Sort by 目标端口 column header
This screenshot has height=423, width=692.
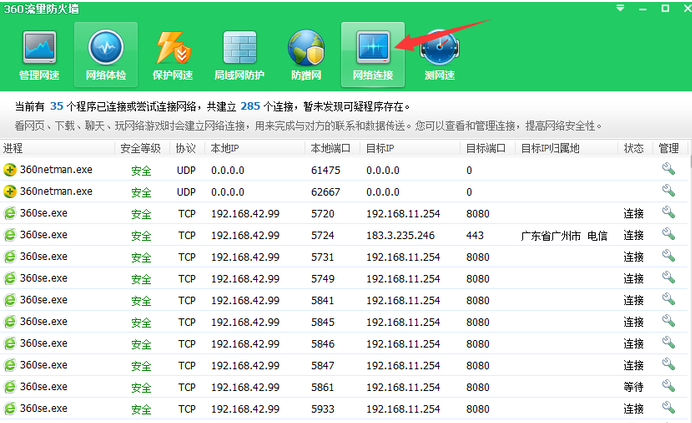[x=488, y=148]
